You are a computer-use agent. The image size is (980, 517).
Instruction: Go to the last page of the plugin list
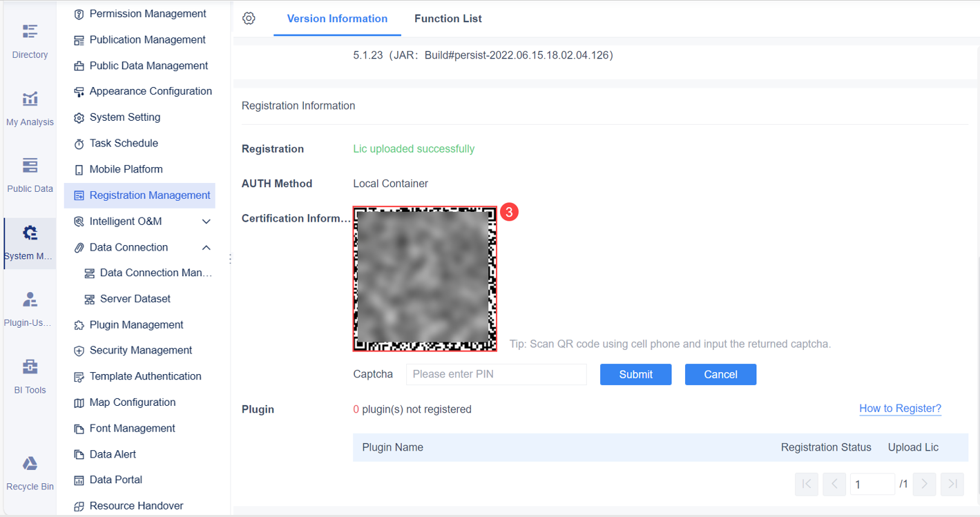pyautogui.click(x=952, y=484)
